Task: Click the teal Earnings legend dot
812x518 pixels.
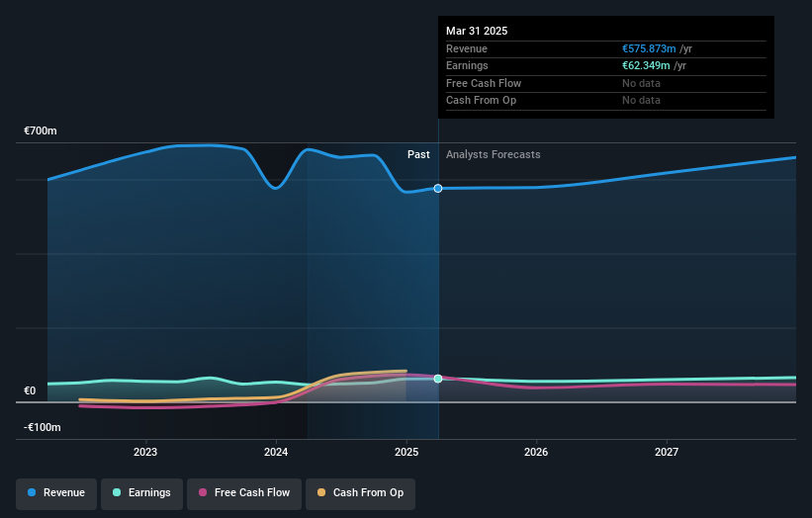Action: coord(117,492)
